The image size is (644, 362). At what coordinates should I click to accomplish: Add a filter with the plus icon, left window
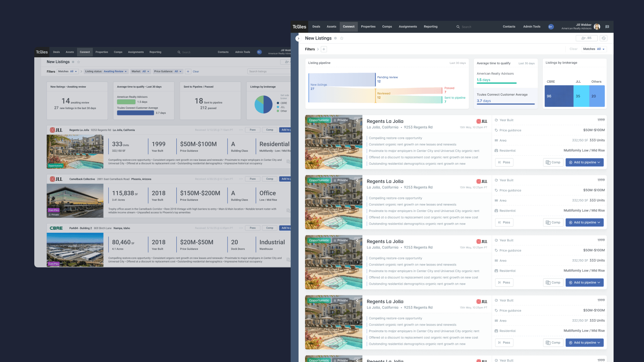(x=188, y=72)
